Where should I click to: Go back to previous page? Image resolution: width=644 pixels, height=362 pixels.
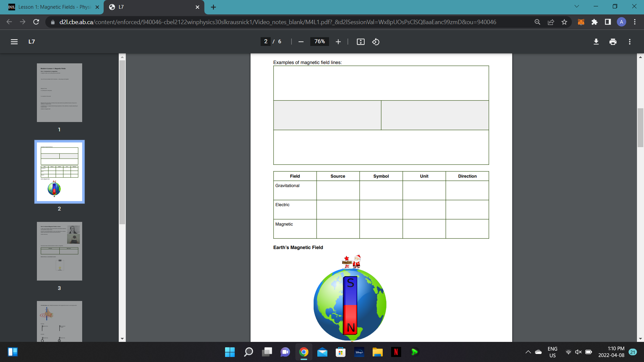pos(9,22)
